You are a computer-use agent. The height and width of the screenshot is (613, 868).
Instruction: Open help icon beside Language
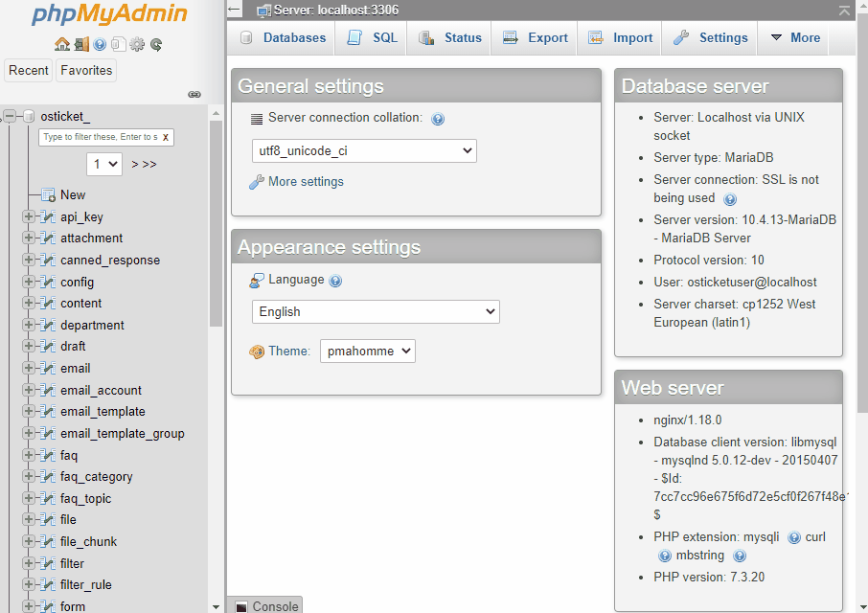pyautogui.click(x=335, y=281)
